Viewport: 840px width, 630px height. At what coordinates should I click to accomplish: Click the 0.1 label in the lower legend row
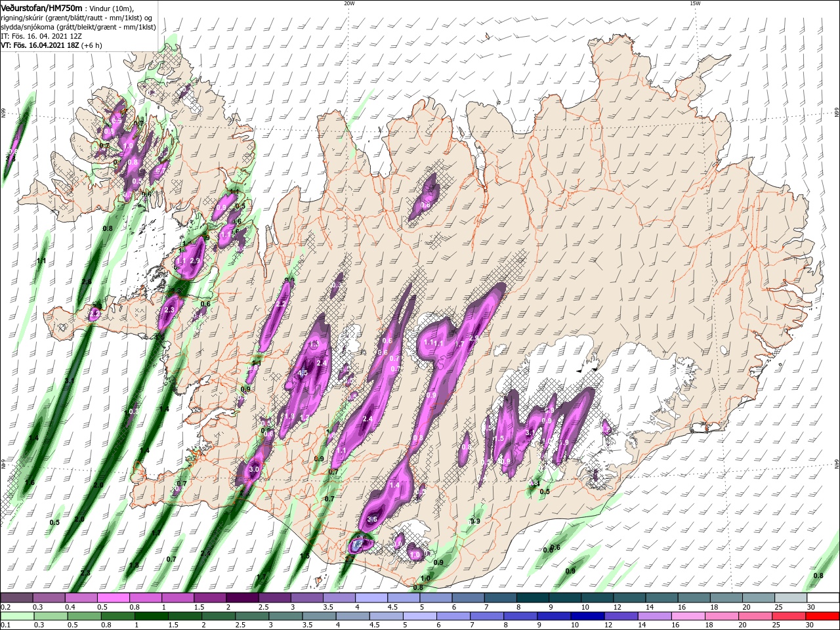[5, 625]
